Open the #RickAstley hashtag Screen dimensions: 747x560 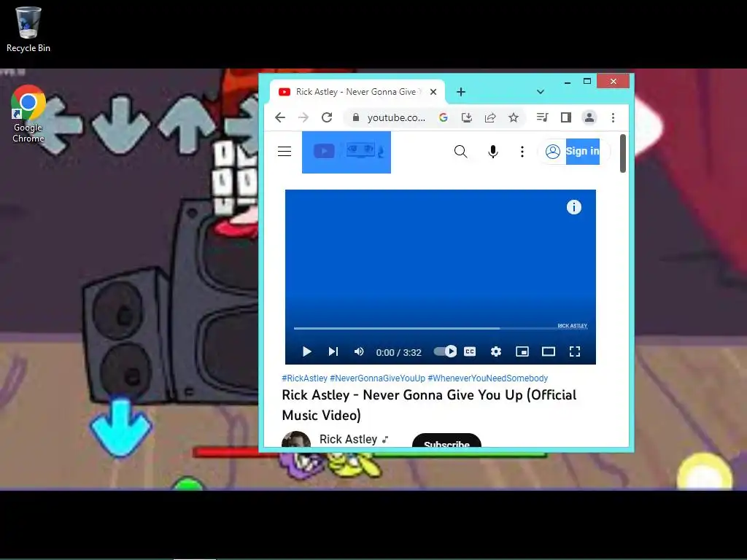[x=305, y=378]
